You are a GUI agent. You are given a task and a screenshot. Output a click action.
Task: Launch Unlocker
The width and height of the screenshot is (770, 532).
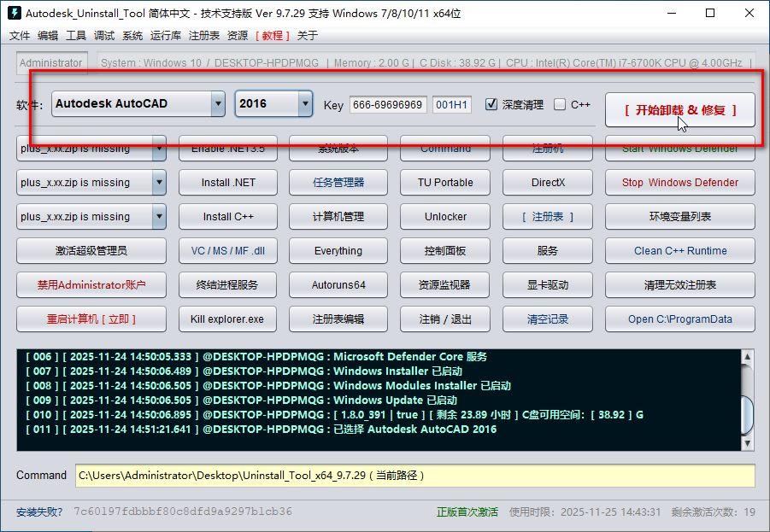coord(445,216)
